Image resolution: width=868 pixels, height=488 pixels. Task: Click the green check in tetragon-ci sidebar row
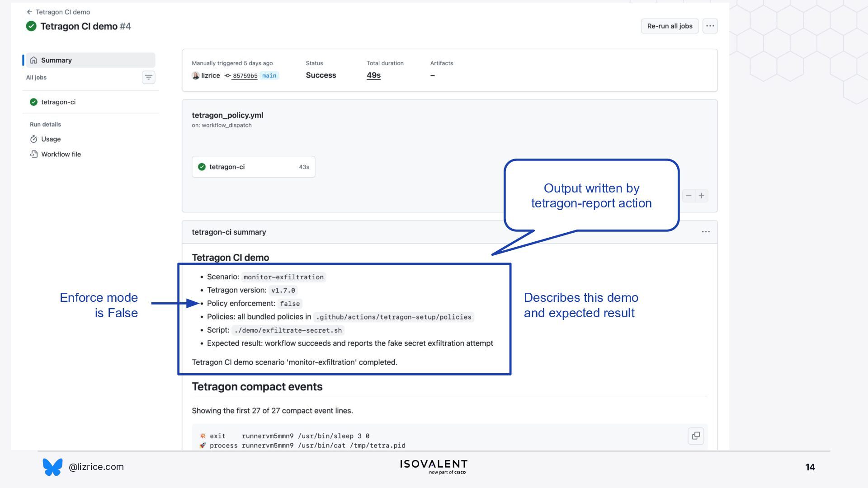(x=33, y=102)
